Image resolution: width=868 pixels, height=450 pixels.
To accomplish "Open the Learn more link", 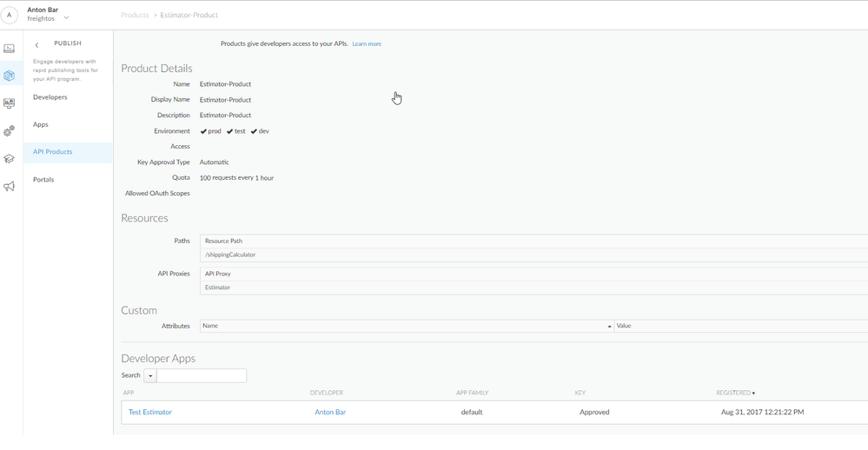I will pos(367,43).
